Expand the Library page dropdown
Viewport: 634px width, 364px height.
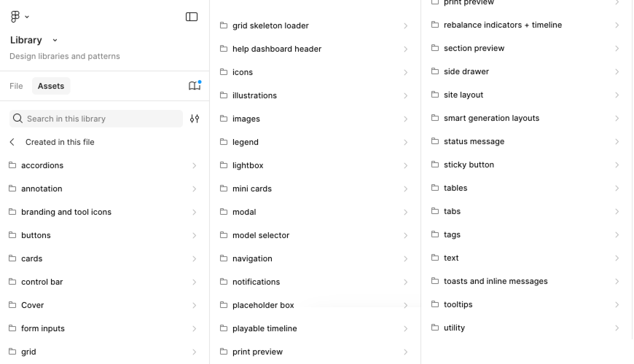click(x=55, y=40)
